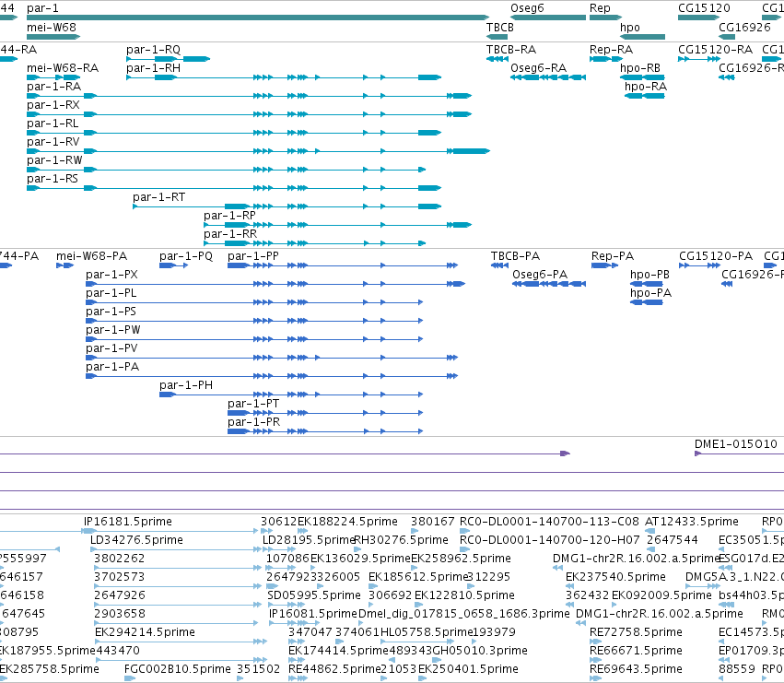This screenshot has width=784, height=683.
Task: Click protein label par-1-PT
Action: [x=253, y=404]
